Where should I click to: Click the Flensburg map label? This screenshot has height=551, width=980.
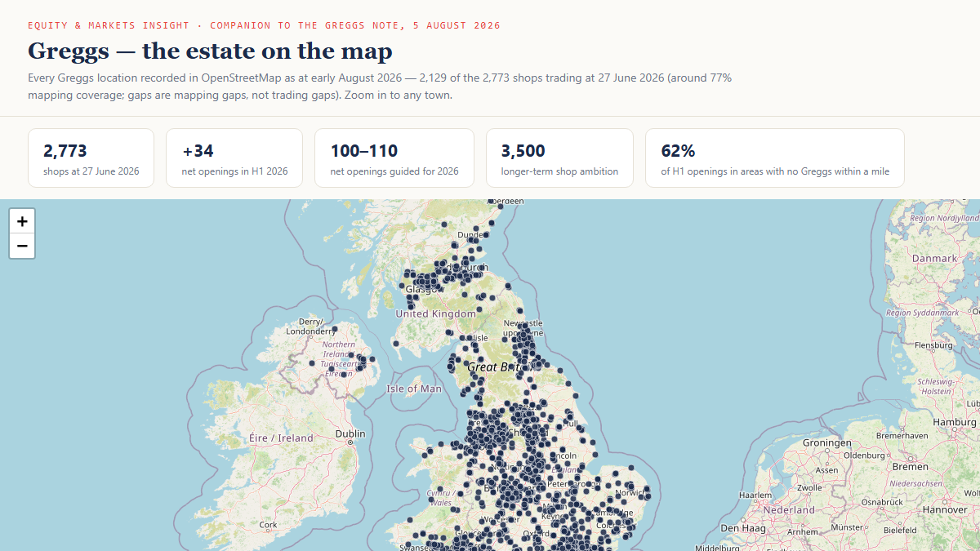[x=934, y=344]
